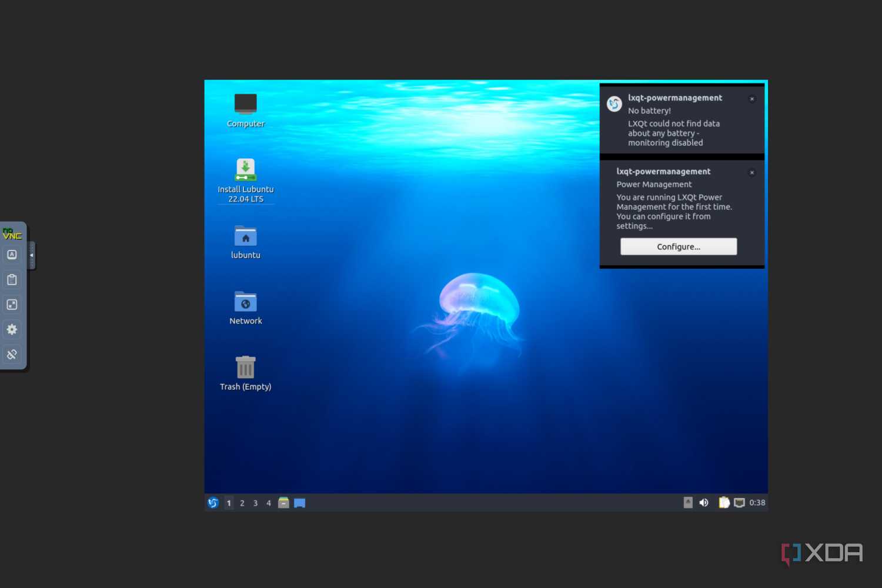Switch to virtual desktop 3
The width and height of the screenshot is (882, 588).
[x=255, y=503]
